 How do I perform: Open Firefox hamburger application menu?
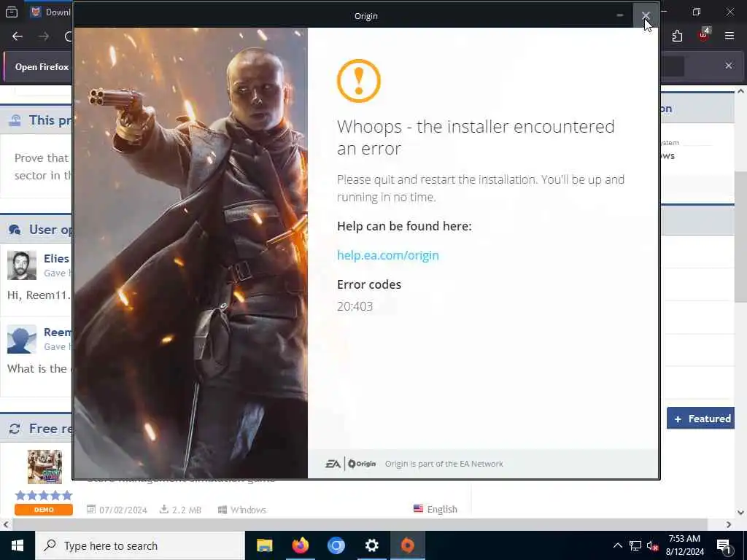point(729,36)
